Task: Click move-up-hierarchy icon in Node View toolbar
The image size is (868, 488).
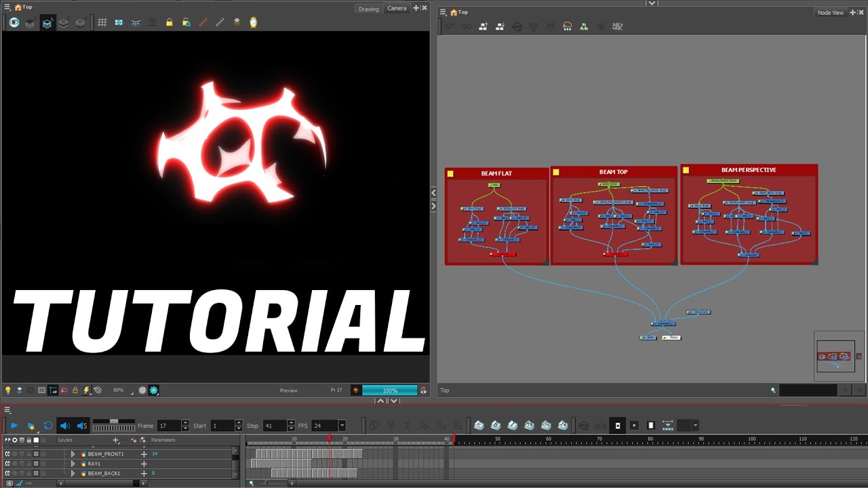Action: (x=484, y=26)
